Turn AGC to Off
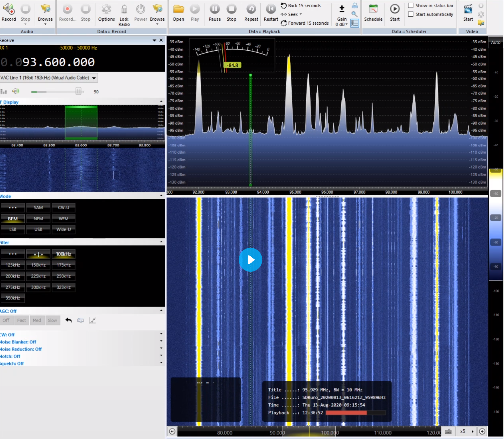 [x=6, y=320]
